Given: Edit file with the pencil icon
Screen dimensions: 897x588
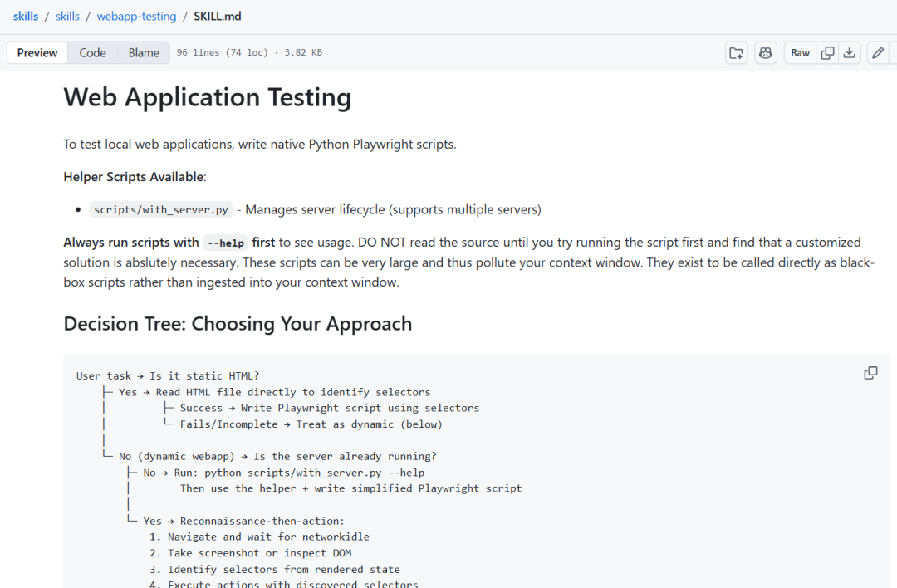Looking at the screenshot, I should coord(878,53).
